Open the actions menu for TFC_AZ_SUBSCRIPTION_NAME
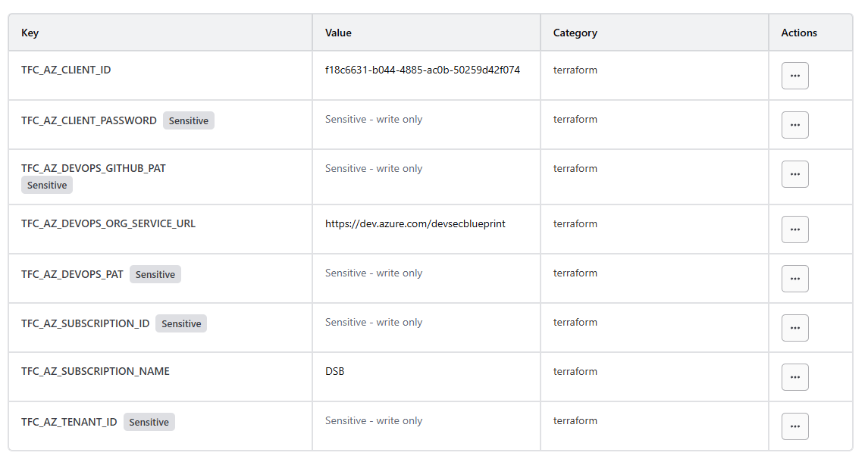Image resolution: width=868 pixels, height=462 pixels. click(794, 376)
